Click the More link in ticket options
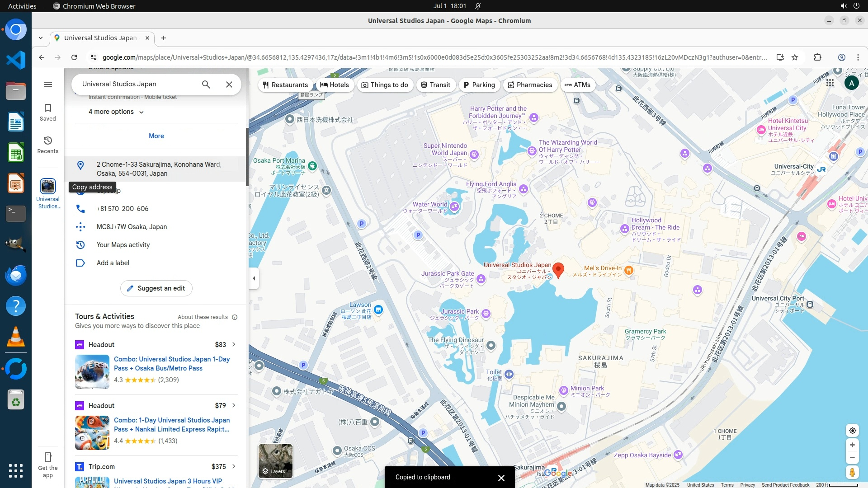The image size is (868, 488). [156, 136]
